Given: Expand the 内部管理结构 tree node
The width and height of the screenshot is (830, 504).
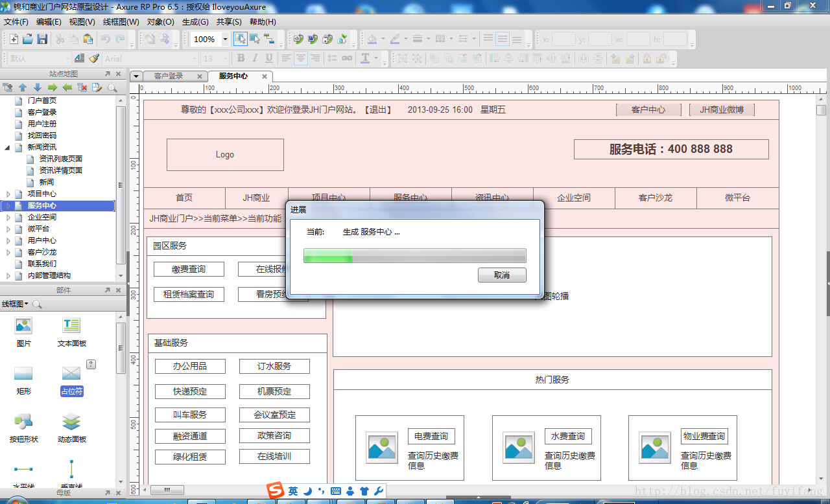Looking at the screenshot, I should [8, 275].
